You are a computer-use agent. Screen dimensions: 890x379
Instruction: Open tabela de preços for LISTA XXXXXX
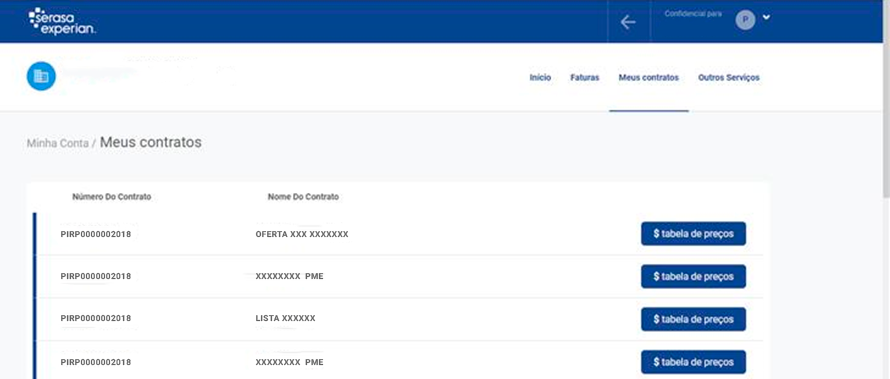click(693, 319)
